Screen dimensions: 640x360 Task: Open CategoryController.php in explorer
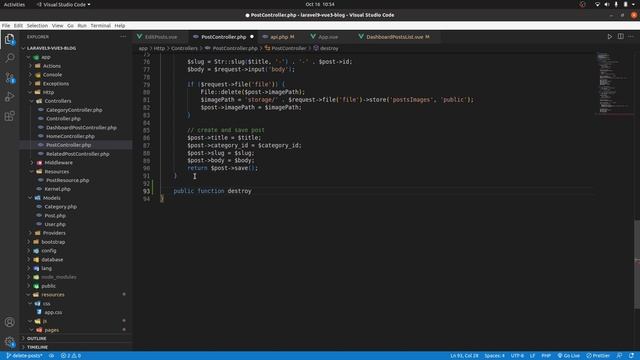(x=74, y=110)
